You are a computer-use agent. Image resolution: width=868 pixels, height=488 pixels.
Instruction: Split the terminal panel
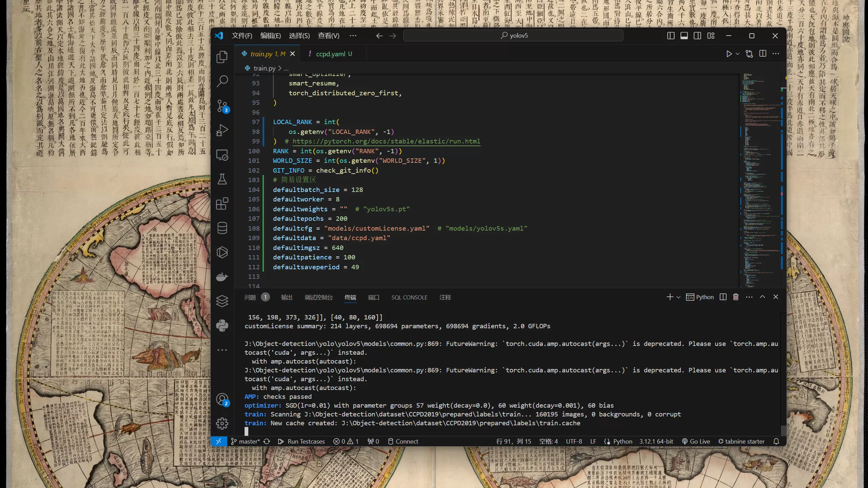pyautogui.click(x=723, y=297)
